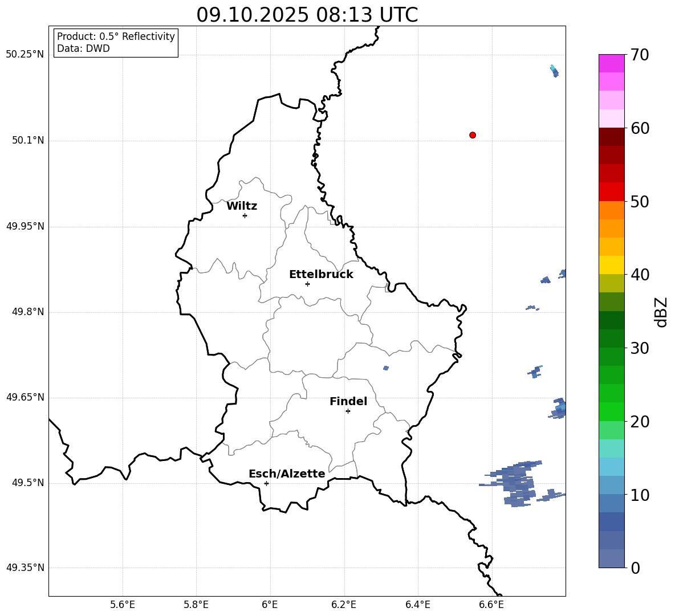Click the 49.5°N latitude label
The height and width of the screenshot is (616, 675).
(28, 483)
